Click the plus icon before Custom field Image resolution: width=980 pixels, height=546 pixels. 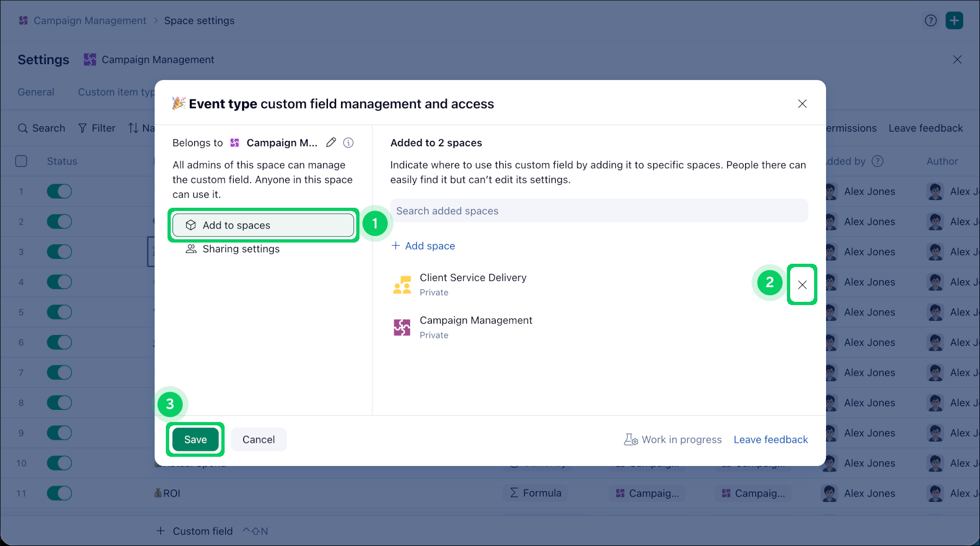pyautogui.click(x=160, y=531)
